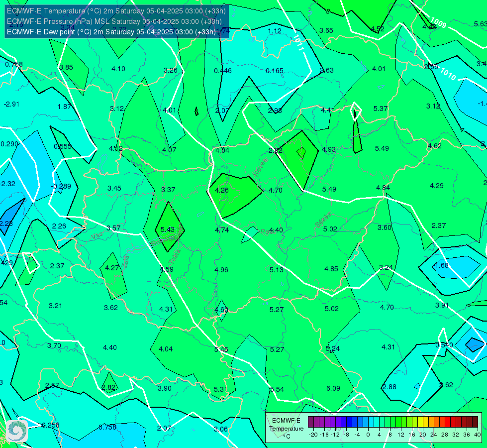Image resolution: width=487 pixels, height=448 pixels.
Task: Click the 4.96 dew point value
Action: pyautogui.click(x=221, y=270)
